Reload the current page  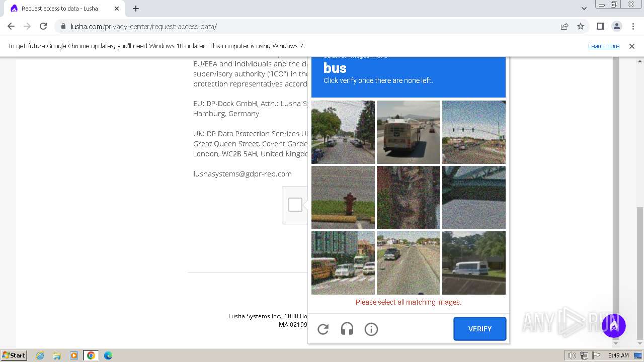point(43,26)
